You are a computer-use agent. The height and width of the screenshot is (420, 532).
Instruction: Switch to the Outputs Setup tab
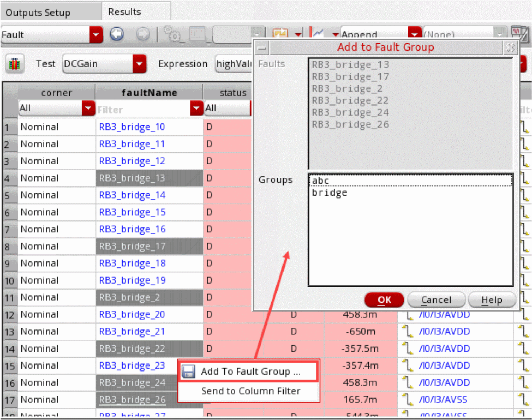[51, 12]
